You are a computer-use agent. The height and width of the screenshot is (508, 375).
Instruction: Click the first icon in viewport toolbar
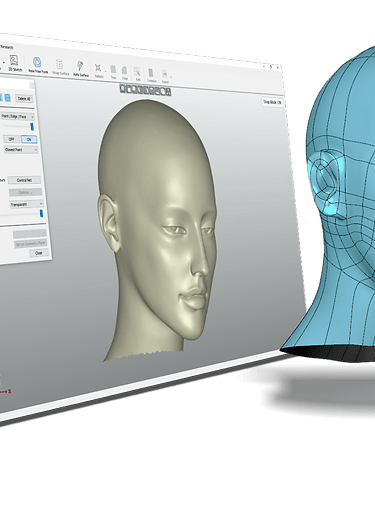123,89
